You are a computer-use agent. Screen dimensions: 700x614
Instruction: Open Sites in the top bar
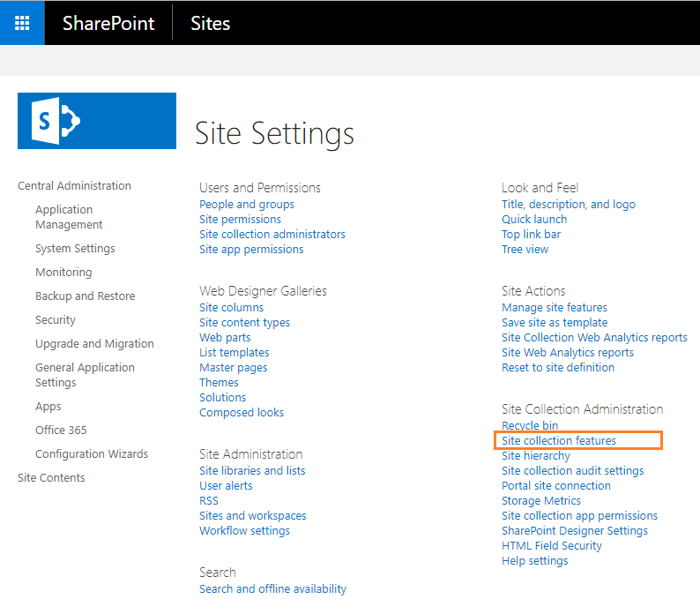[210, 23]
